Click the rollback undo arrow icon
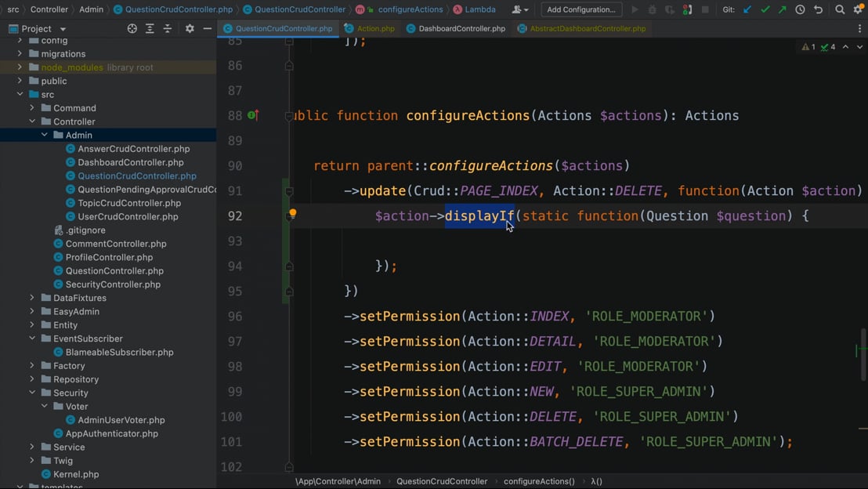This screenshot has width=868, height=489. [818, 9]
